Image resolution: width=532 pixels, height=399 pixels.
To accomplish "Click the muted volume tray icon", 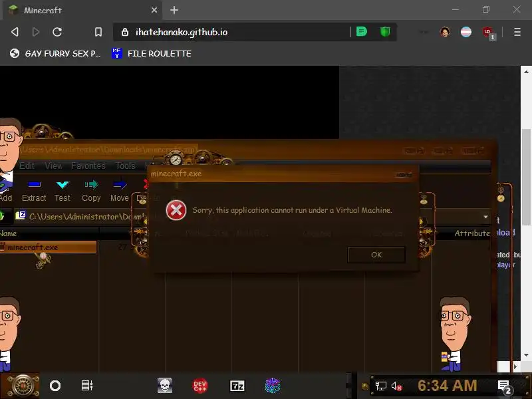I will pos(396,386).
